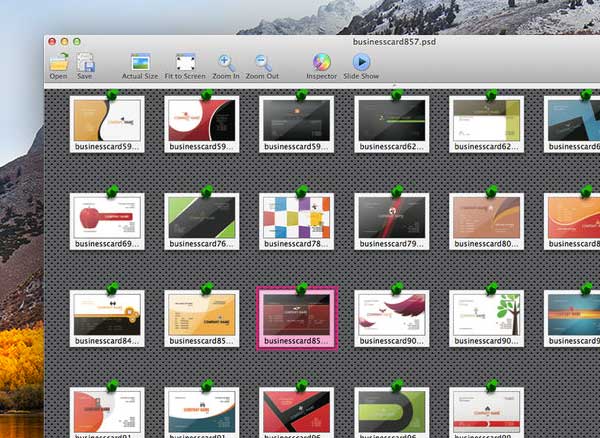Screen dimensions: 600x438
Task: Select the white card with red arrow band
Action: (x=487, y=413)
